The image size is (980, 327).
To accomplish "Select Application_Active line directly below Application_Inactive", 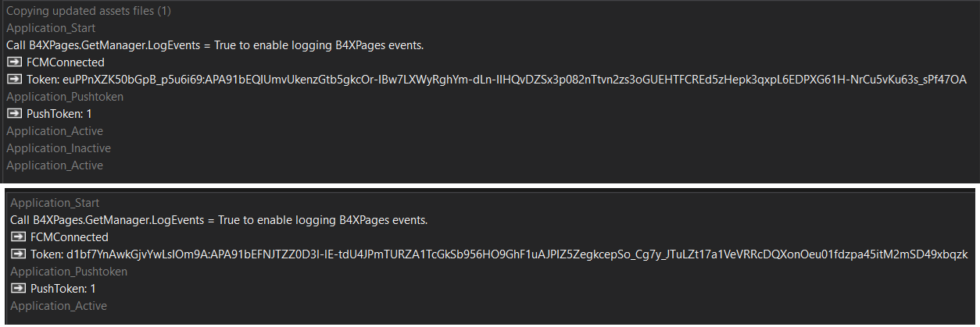I will pyautogui.click(x=55, y=165).
